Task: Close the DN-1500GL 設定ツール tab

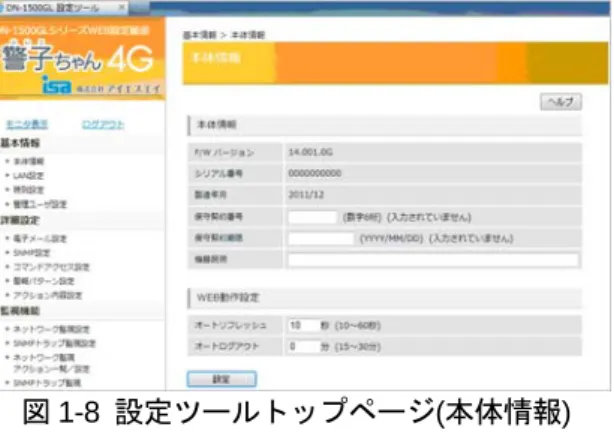Action: tap(122, 7)
